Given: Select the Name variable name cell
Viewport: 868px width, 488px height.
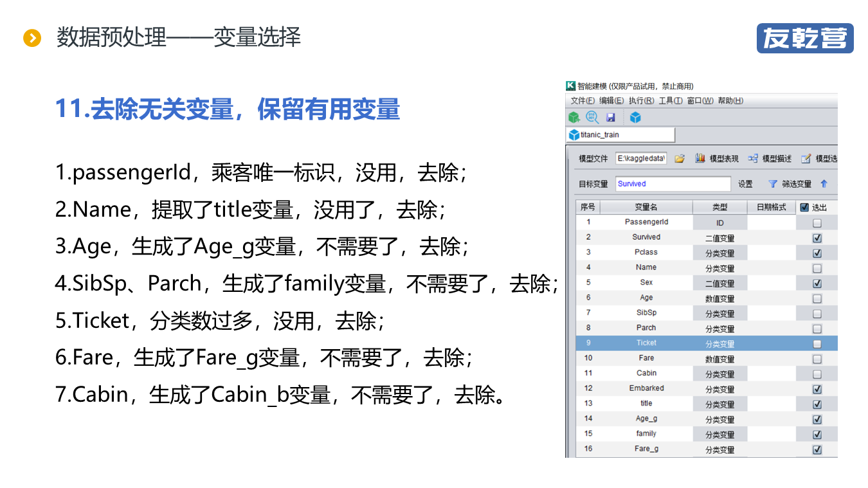Looking at the screenshot, I should point(646,267).
